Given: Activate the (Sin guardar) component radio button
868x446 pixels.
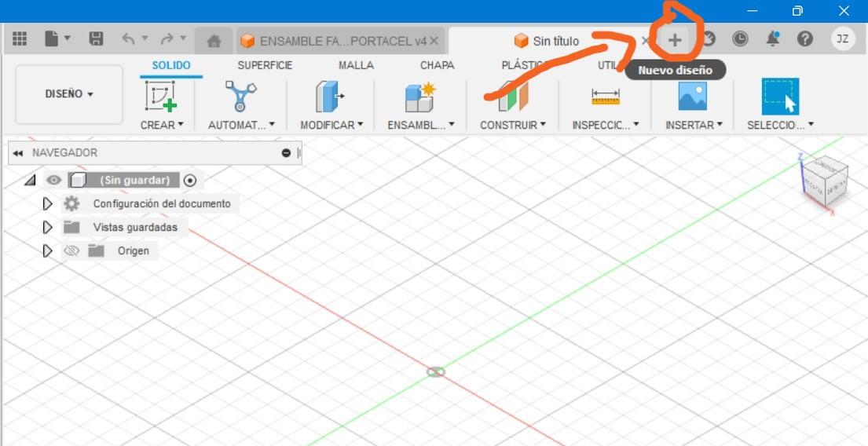Looking at the screenshot, I should pos(190,180).
